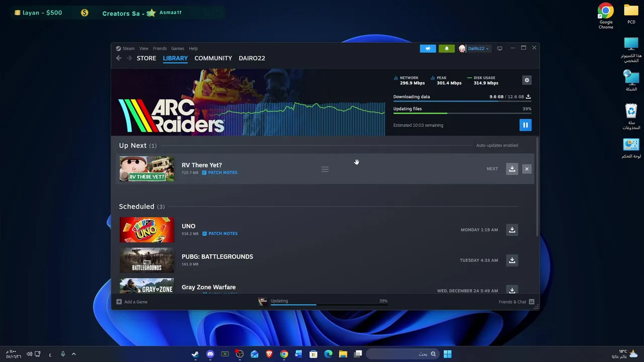Open Discord from the taskbar
This screenshot has width=644, height=362.
[210, 354]
